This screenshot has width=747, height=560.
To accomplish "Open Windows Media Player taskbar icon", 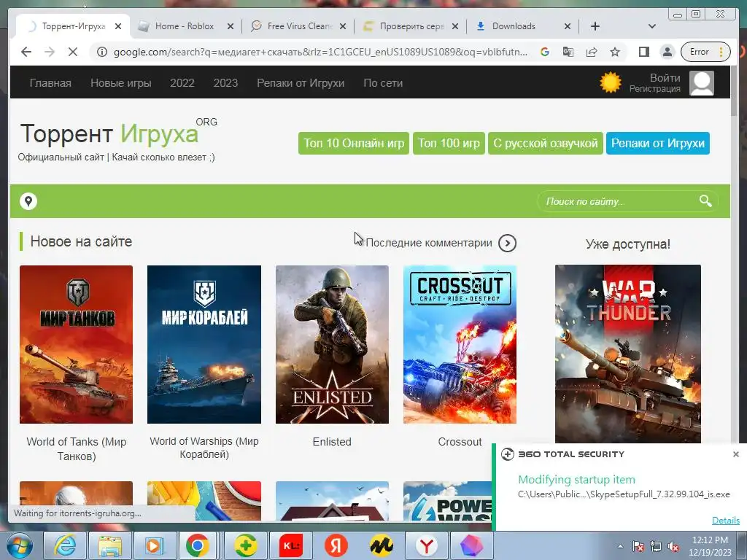I will (x=154, y=545).
